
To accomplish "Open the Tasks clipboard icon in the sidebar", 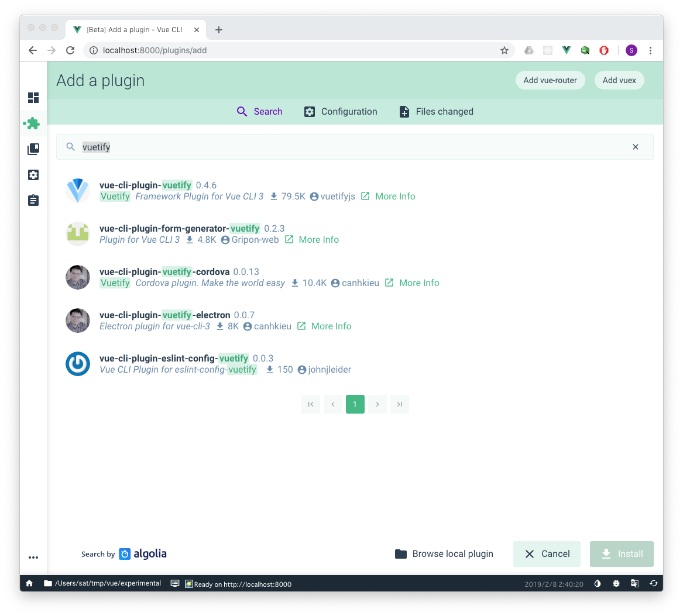I will 33,200.
